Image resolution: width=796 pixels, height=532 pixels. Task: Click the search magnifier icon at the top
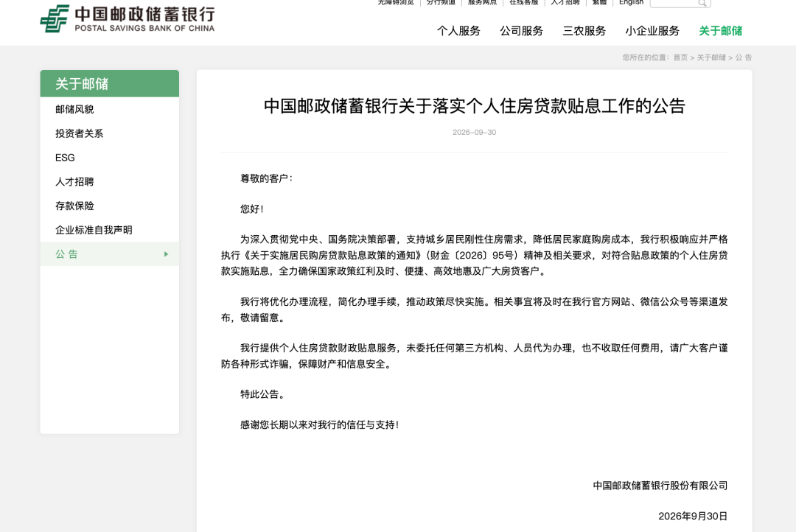coord(702,3)
